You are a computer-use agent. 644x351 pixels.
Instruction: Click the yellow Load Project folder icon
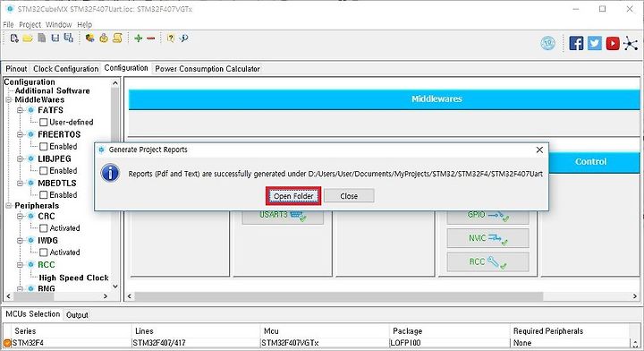pyautogui.click(x=28, y=39)
